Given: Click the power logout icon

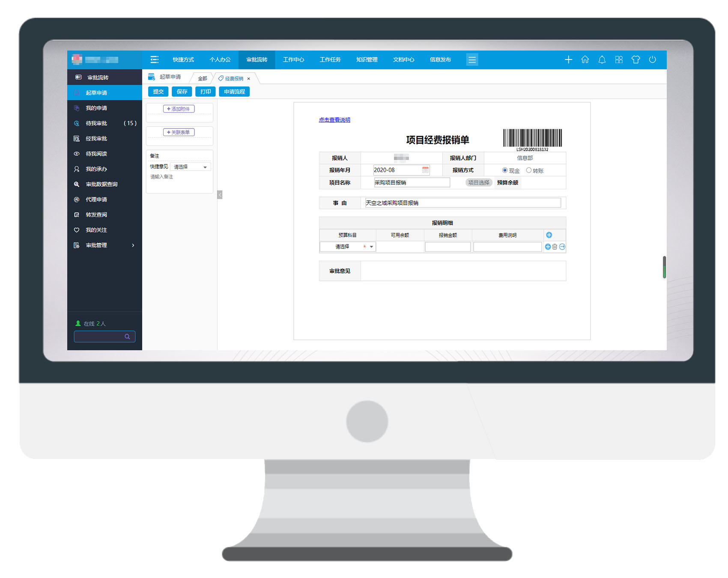Looking at the screenshot, I should click(652, 60).
